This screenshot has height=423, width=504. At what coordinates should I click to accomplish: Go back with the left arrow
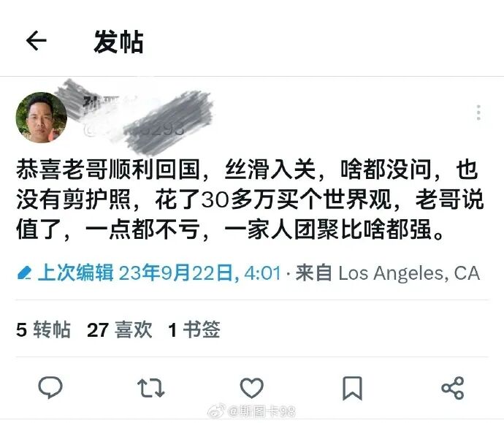[37, 41]
